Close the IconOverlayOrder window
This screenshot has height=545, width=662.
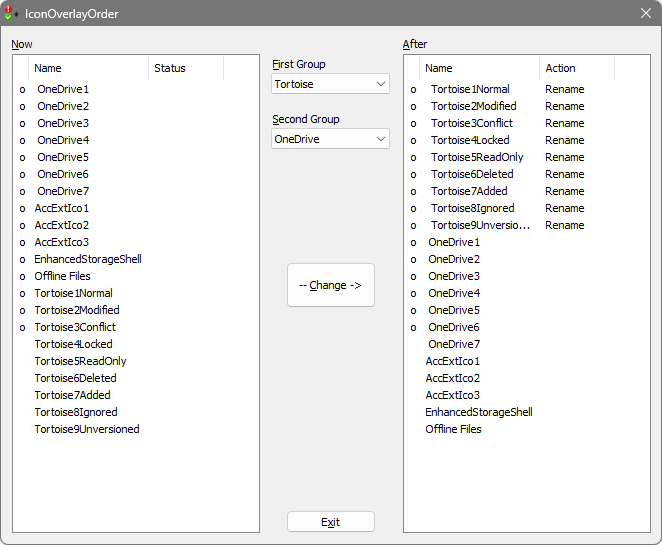(x=645, y=13)
